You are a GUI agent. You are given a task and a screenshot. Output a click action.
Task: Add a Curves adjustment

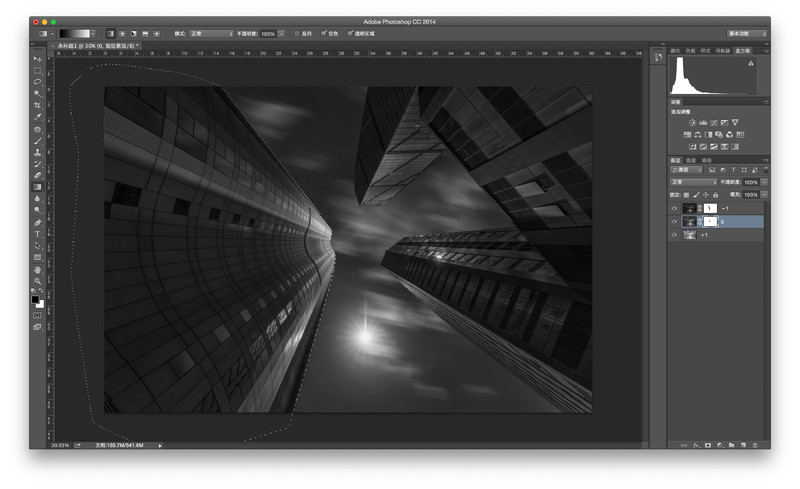click(x=714, y=123)
